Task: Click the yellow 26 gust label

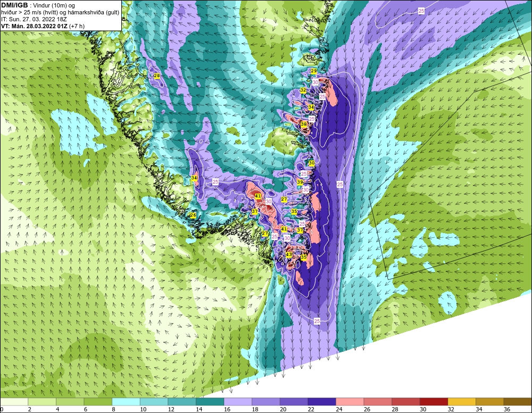Action: [193, 215]
